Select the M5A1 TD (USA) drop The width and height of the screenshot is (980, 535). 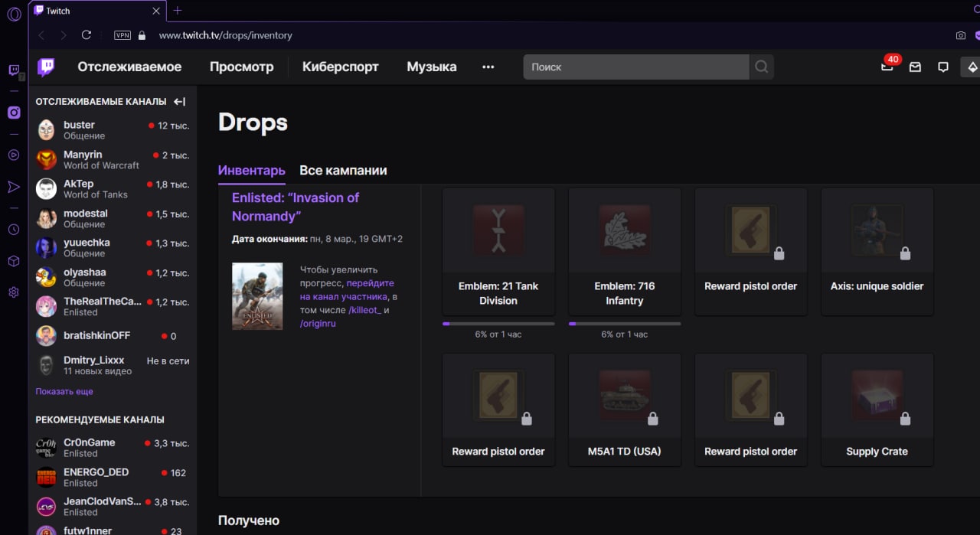(625, 409)
